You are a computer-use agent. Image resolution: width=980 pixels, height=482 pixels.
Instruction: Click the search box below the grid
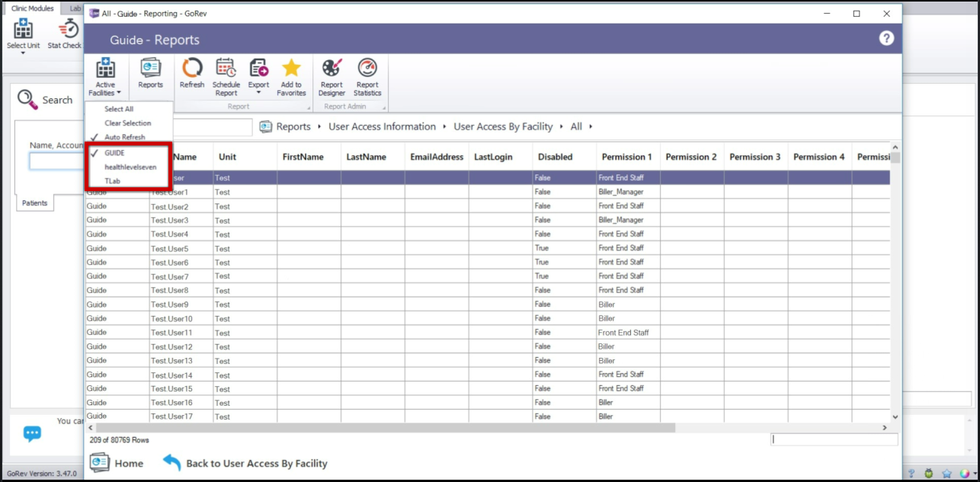(834, 439)
